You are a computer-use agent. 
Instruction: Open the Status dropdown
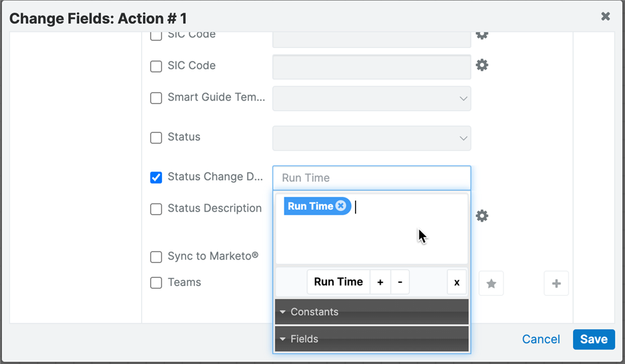pos(371,138)
